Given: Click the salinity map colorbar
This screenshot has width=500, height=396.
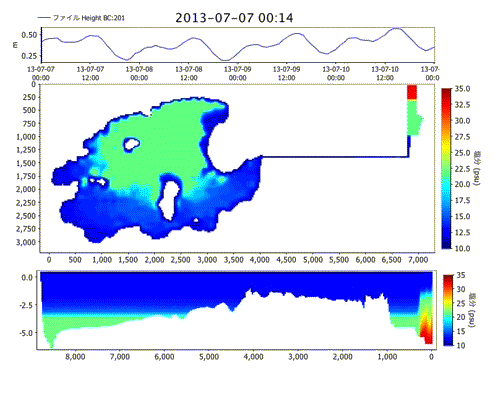Looking at the screenshot, I should click(x=446, y=168).
